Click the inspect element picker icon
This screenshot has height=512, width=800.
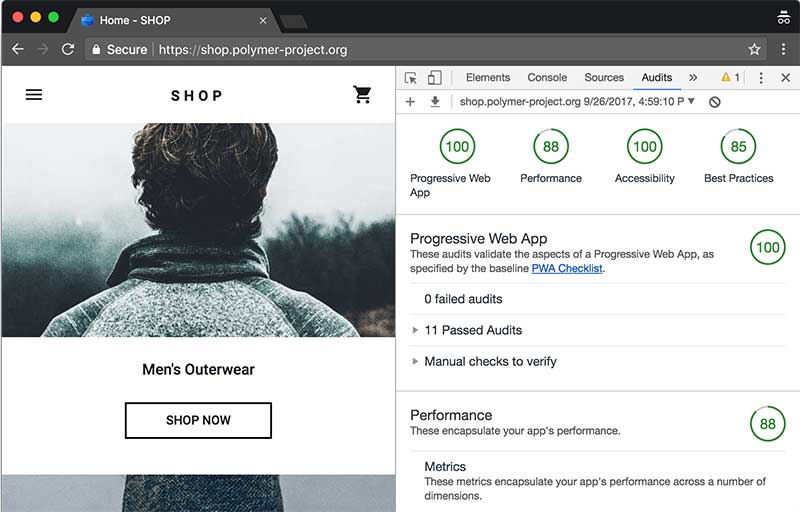[411, 78]
